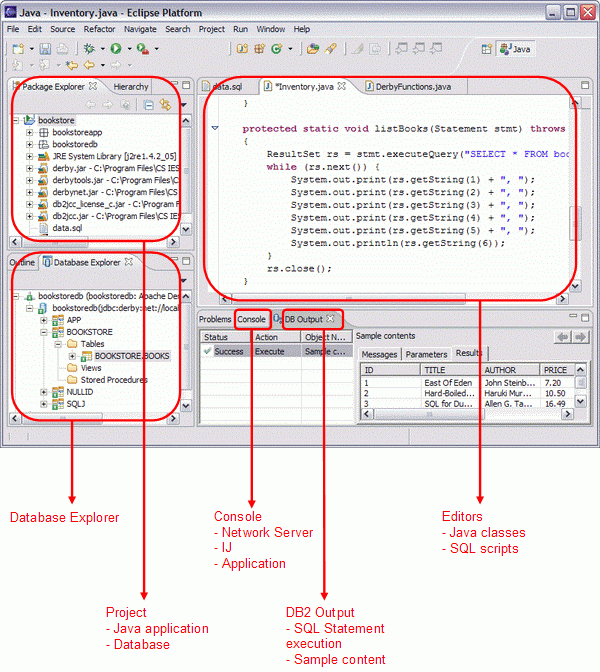
Task: Collapse the Tables folder node
Action: point(58,344)
